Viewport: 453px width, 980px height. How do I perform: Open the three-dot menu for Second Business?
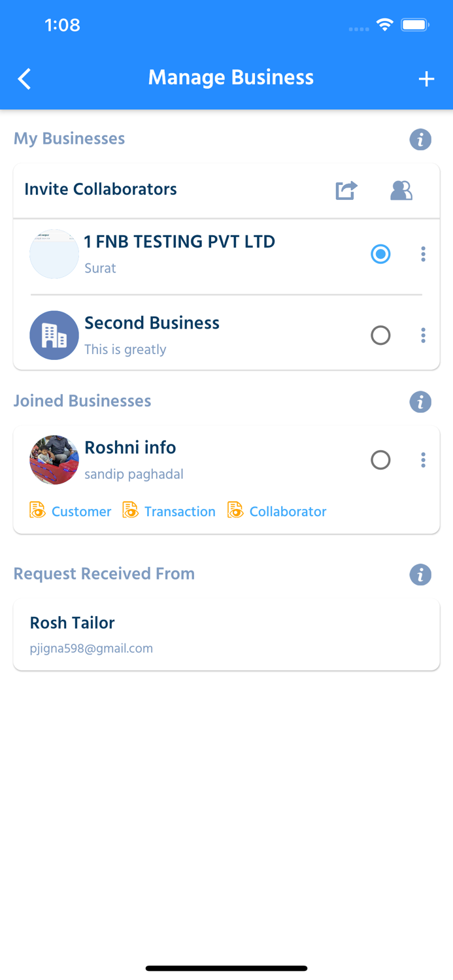click(423, 335)
